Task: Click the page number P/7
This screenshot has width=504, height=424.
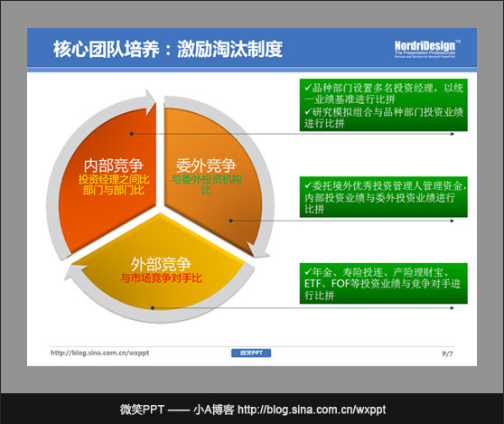Action: pyautogui.click(x=447, y=353)
